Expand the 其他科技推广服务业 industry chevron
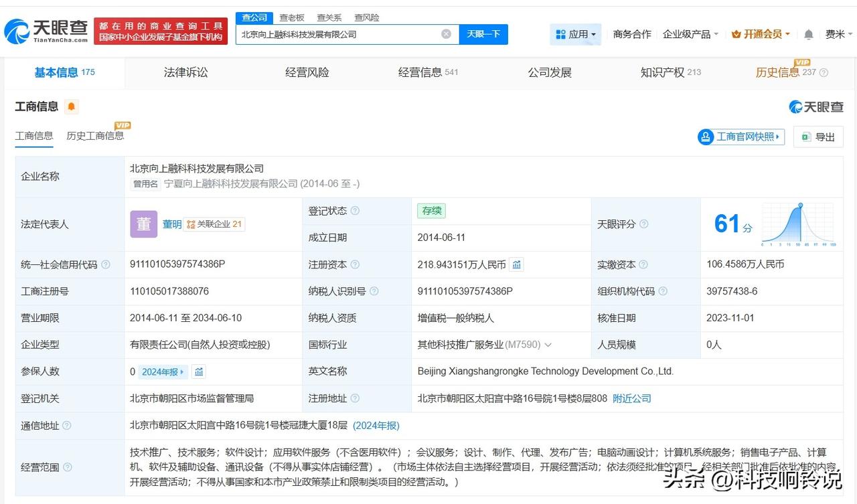857x504 pixels. tap(548, 345)
